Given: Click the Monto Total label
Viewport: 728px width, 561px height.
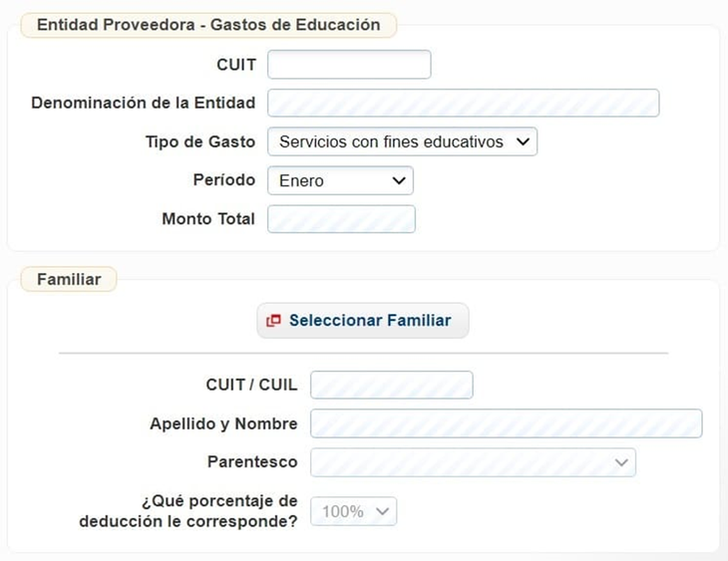Looking at the screenshot, I should pos(208,219).
